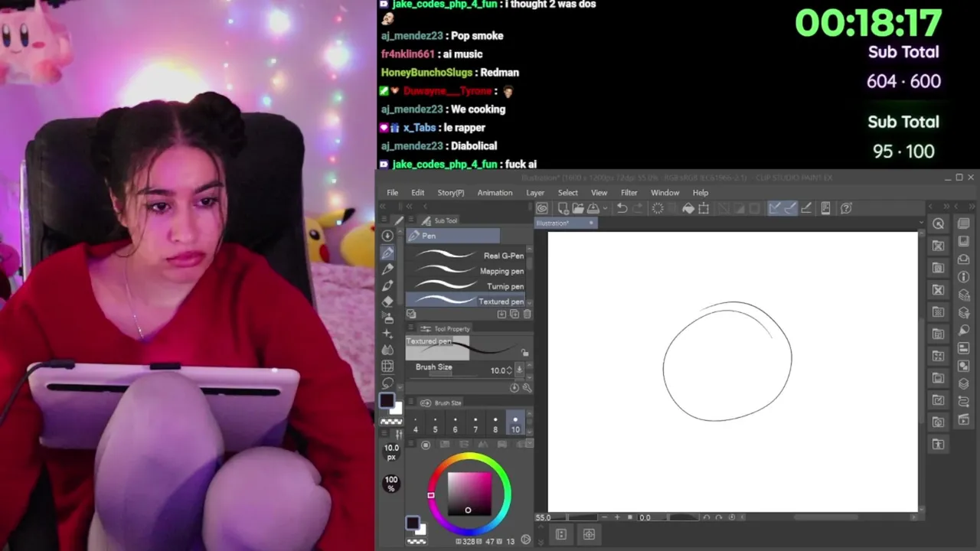Click the color saturation square
This screenshot has width=980, height=551.
point(469,494)
